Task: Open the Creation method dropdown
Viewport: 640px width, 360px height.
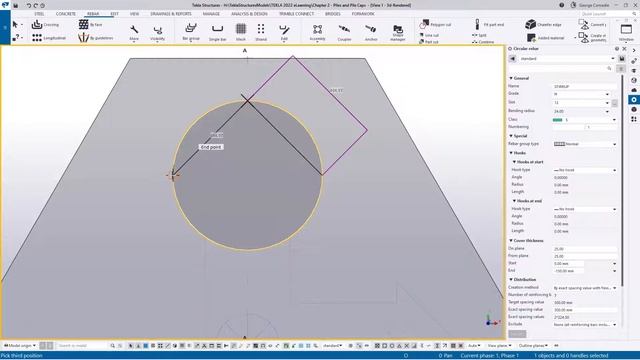Action: point(614,288)
